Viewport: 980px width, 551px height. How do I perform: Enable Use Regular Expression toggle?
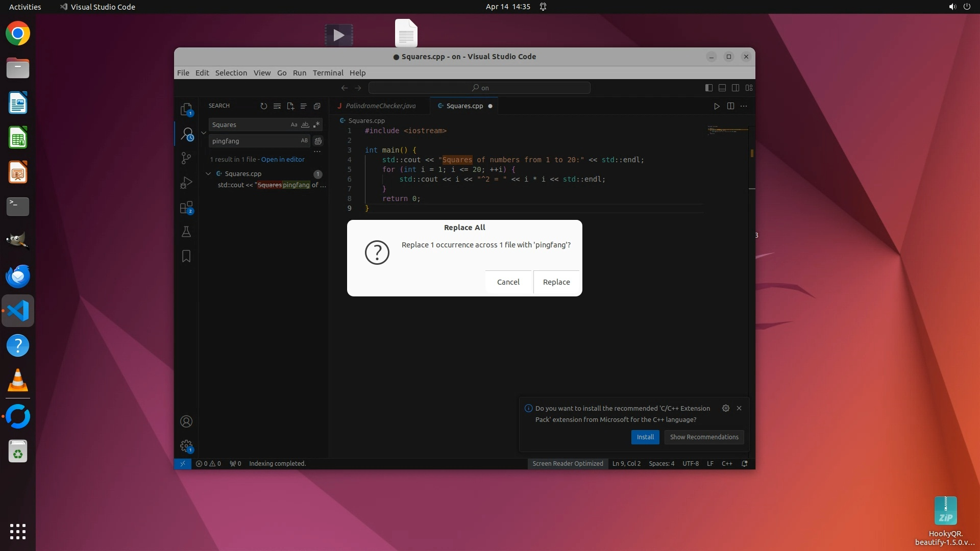tap(316, 124)
